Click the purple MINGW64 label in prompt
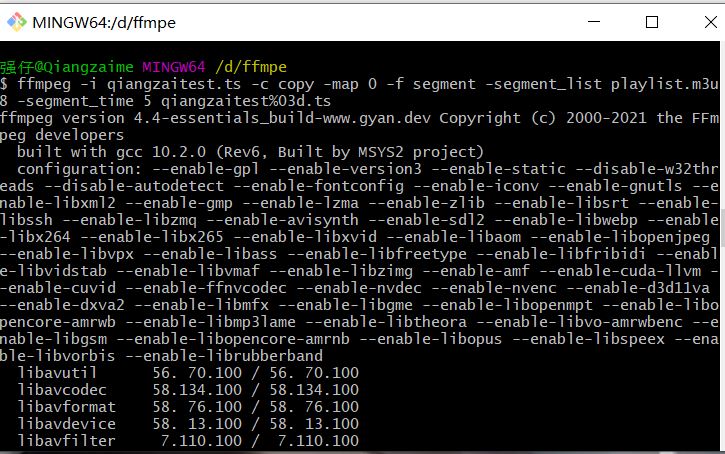 176,67
